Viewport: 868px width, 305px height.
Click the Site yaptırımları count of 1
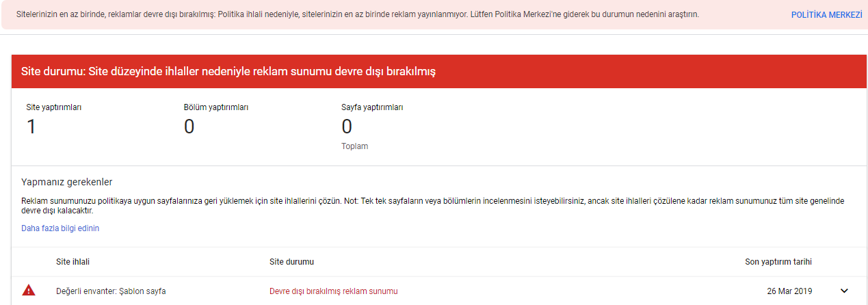pos(31,127)
